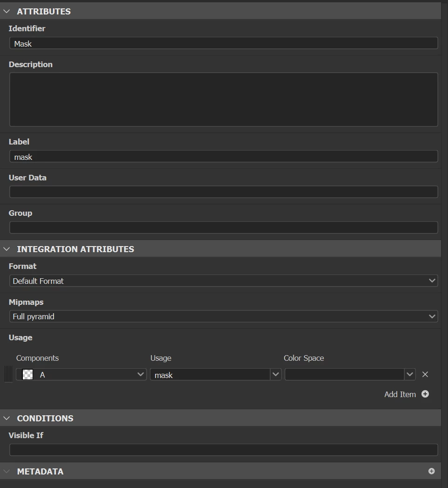Collapse the CONDITIONS section chevron
Image resolution: width=448 pixels, height=488 pixels.
(7, 418)
